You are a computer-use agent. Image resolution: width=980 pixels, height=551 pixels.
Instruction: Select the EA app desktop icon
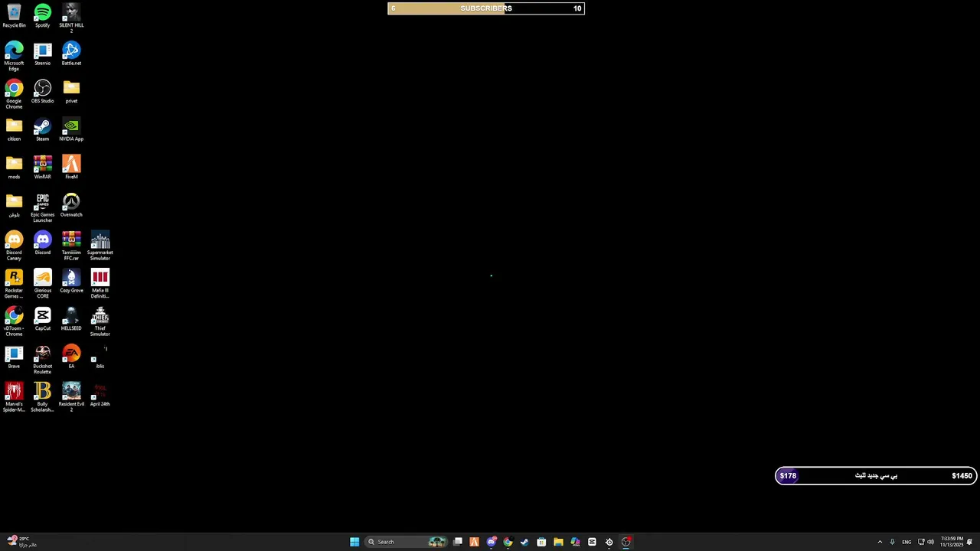pos(71,357)
